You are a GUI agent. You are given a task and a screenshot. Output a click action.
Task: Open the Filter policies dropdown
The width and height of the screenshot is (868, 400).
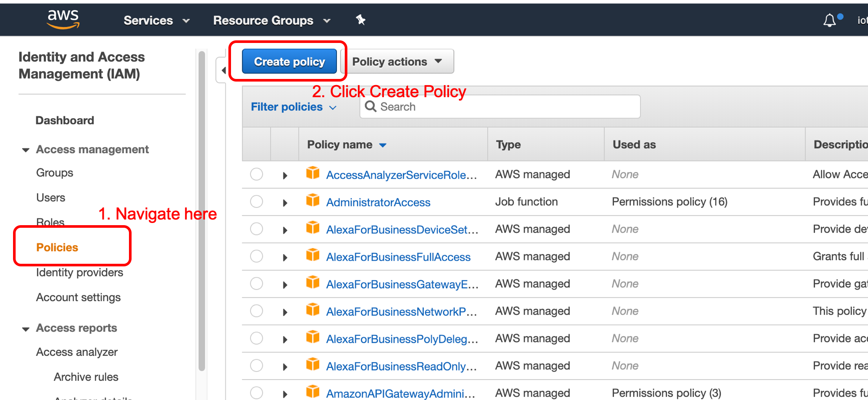point(294,107)
